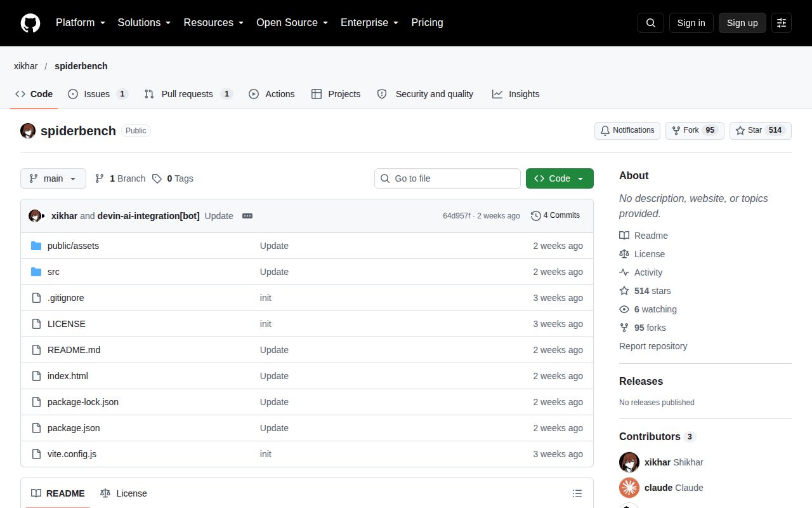Viewport: 812px width, 508px height.
Task: Expand the Open Source menu
Action: 292,22
